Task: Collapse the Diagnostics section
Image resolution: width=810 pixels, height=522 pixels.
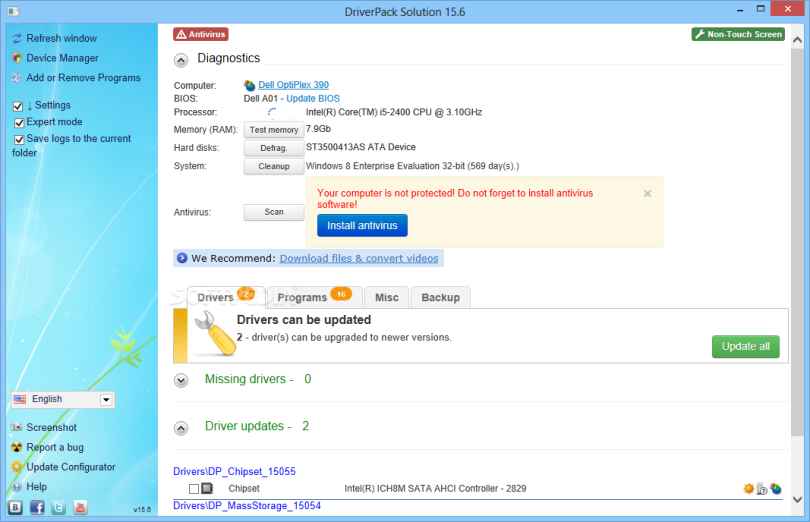Action: (181, 60)
